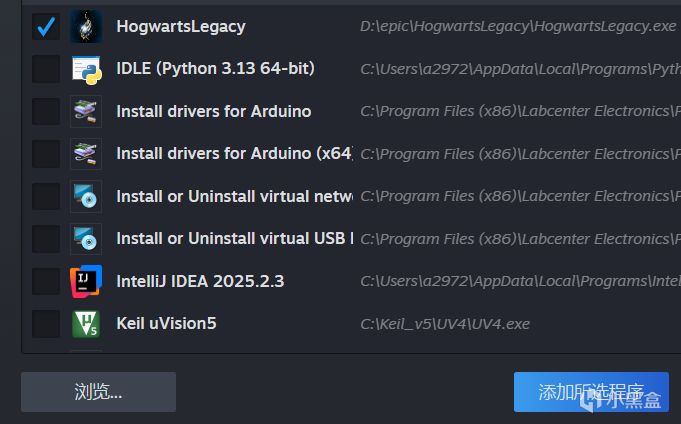Tick the IDLE (Python 3.13 64-bit) checkbox
Viewport: 681px width, 424px height.
pos(45,69)
